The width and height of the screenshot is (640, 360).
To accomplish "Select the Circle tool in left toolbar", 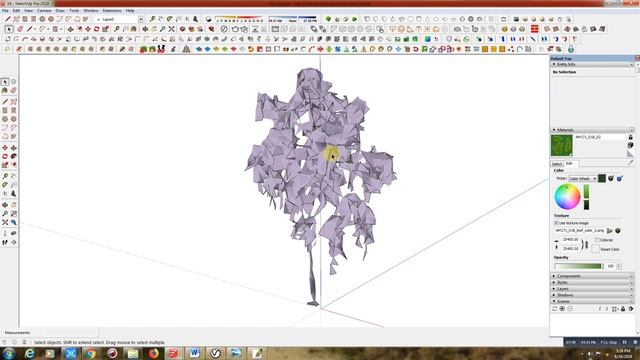I will click(x=5, y=119).
